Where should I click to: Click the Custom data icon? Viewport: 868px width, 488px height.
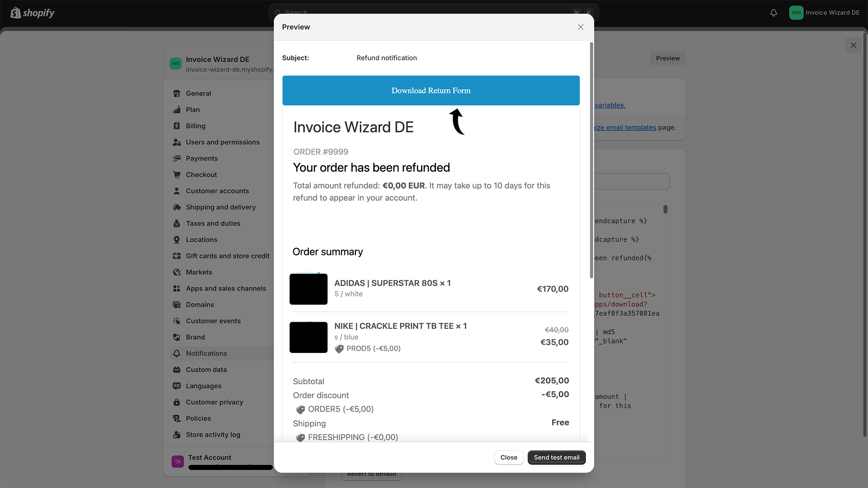[177, 370]
